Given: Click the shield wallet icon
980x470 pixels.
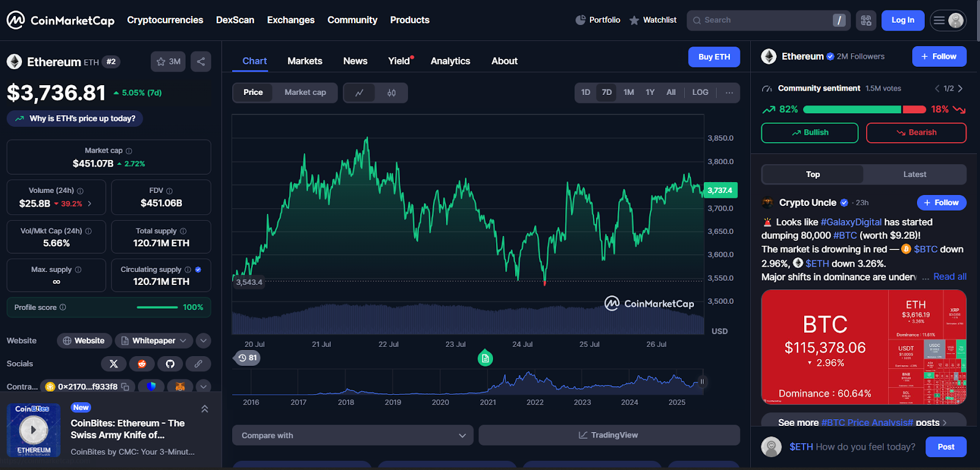Looking at the screenshot, I should click(x=151, y=387).
